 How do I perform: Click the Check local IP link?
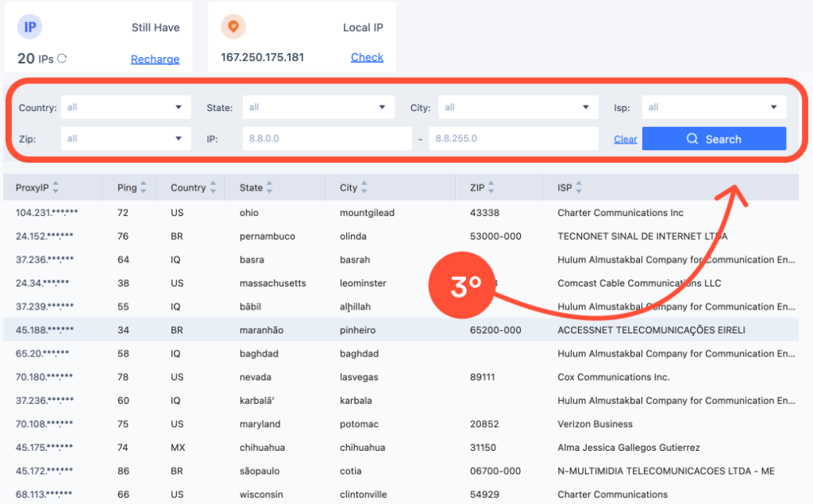point(367,57)
